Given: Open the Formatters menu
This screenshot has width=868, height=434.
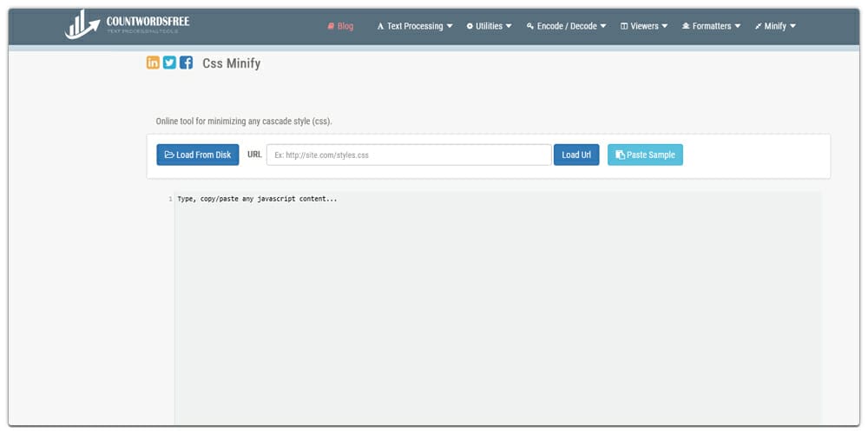Looking at the screenshot, I should coord(712,26).
